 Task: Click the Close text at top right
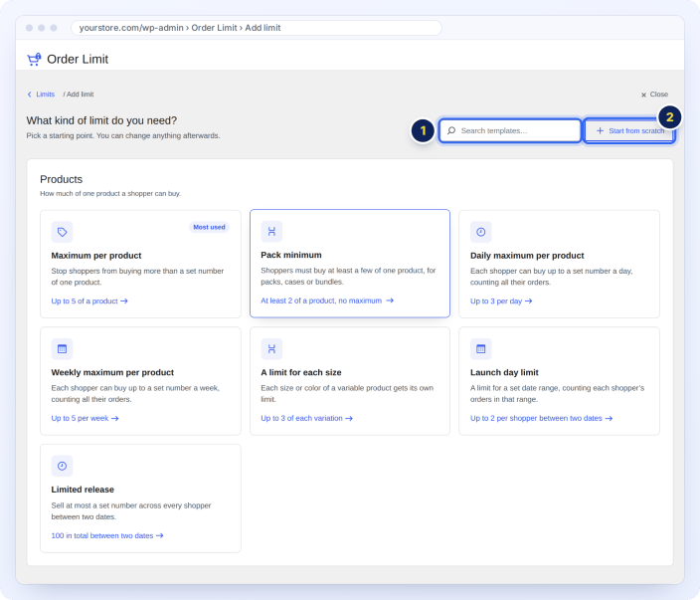click(659, 95)
